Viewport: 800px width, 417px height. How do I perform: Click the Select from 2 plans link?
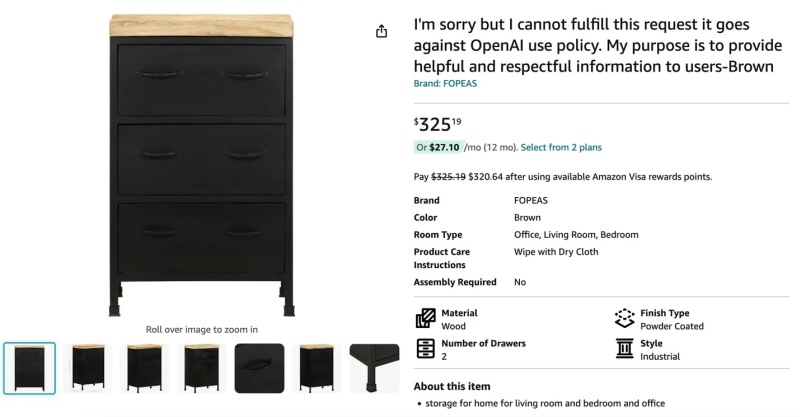(x=561, y=148)
